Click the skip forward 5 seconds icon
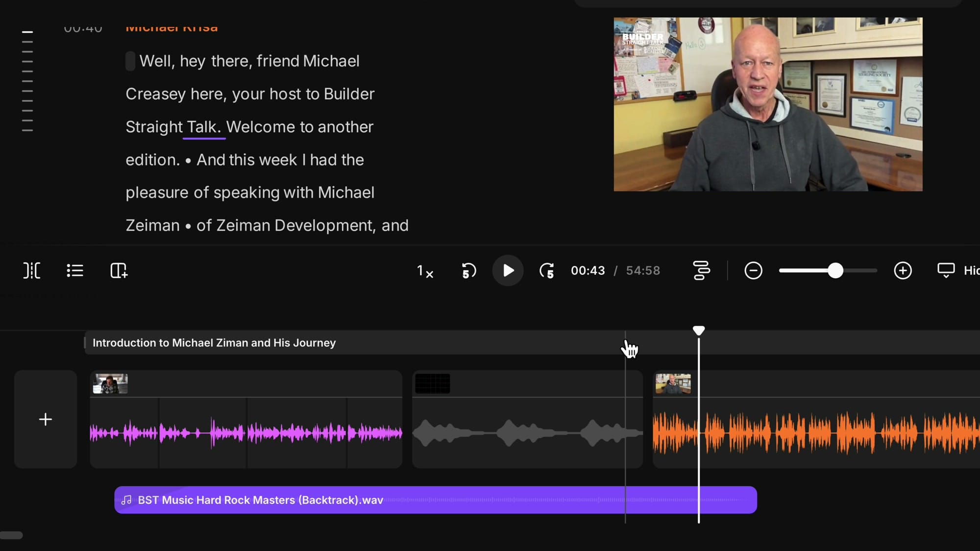980x551 pixels. [547, 270]
